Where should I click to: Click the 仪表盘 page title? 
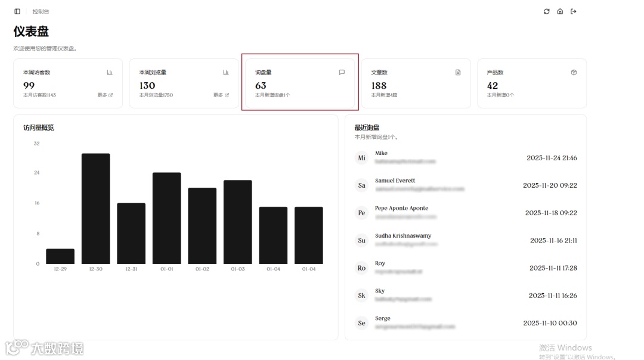pos(31,31)
